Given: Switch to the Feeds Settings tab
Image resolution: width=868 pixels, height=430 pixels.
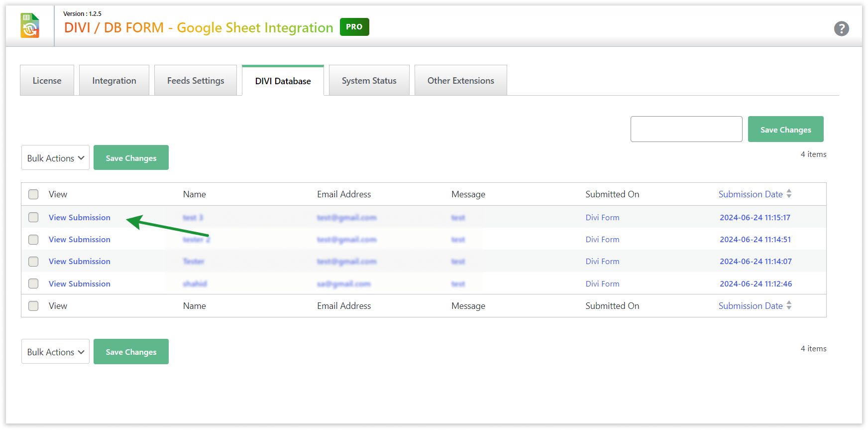Looking at the screenshot, I should [196, 81].
